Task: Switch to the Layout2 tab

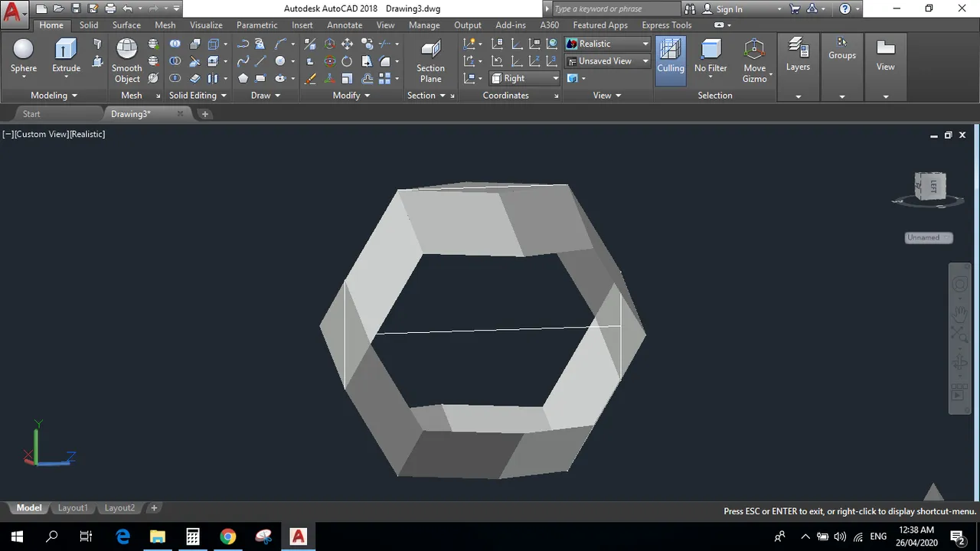Action: point(119,507)
